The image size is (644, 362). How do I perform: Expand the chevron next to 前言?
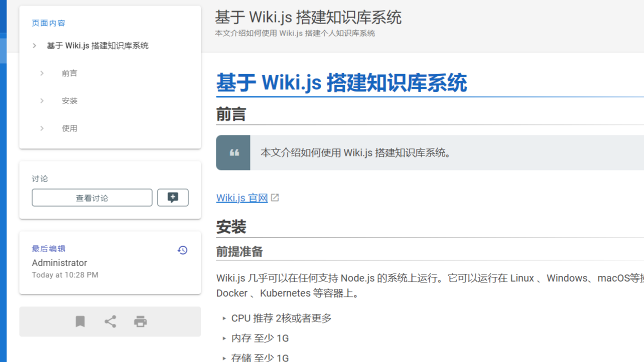pos(42,73)
